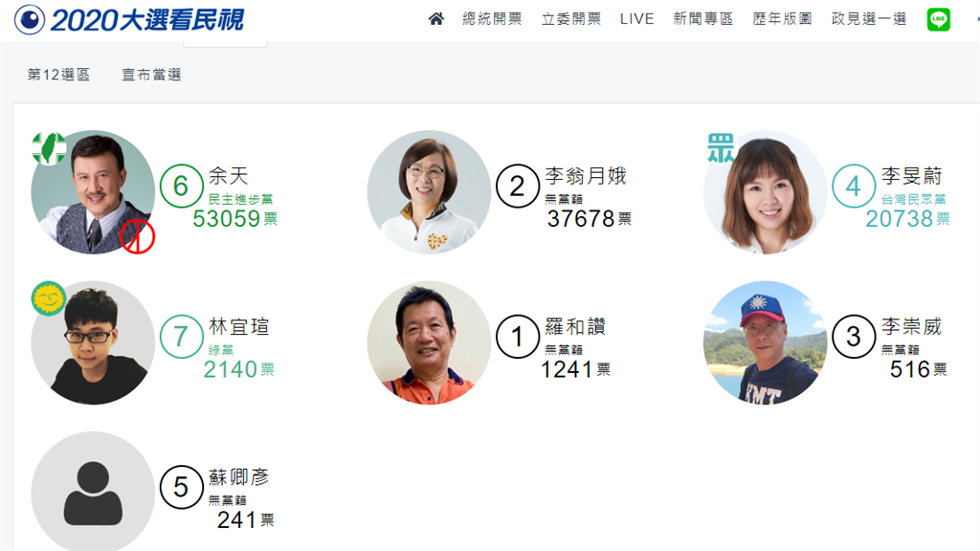
Task: Open the 新聞專區 section
Action: [703, 19]
